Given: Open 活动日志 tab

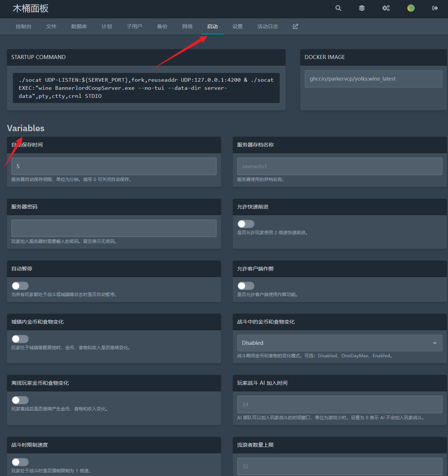Looking at the screenshot, I should point(268,26).
